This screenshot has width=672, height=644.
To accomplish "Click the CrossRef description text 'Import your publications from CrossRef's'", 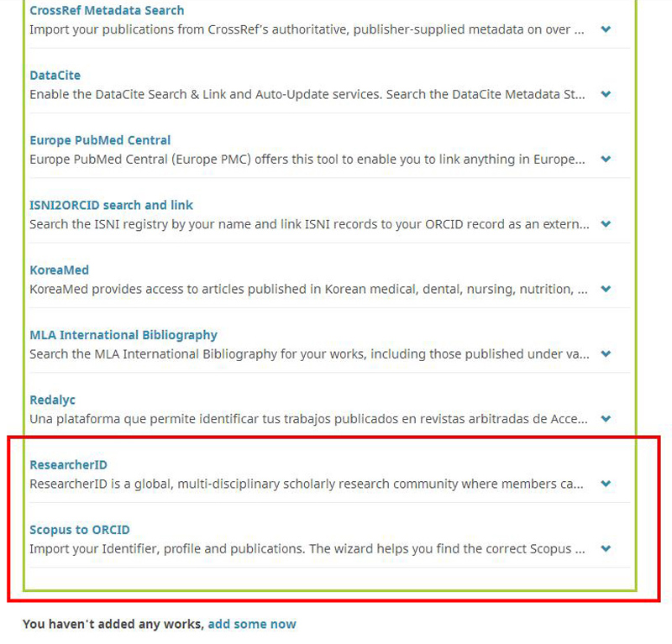I will (x=149, y=29).
